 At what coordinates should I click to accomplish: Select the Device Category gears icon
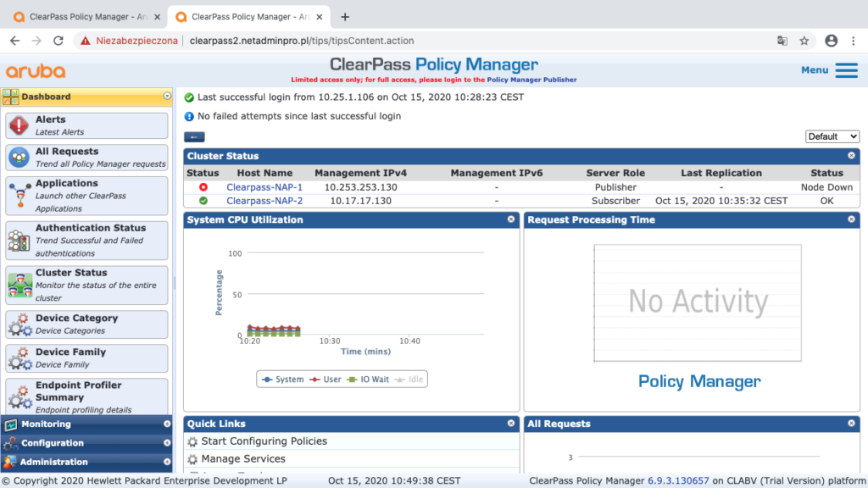click(20, 324)
